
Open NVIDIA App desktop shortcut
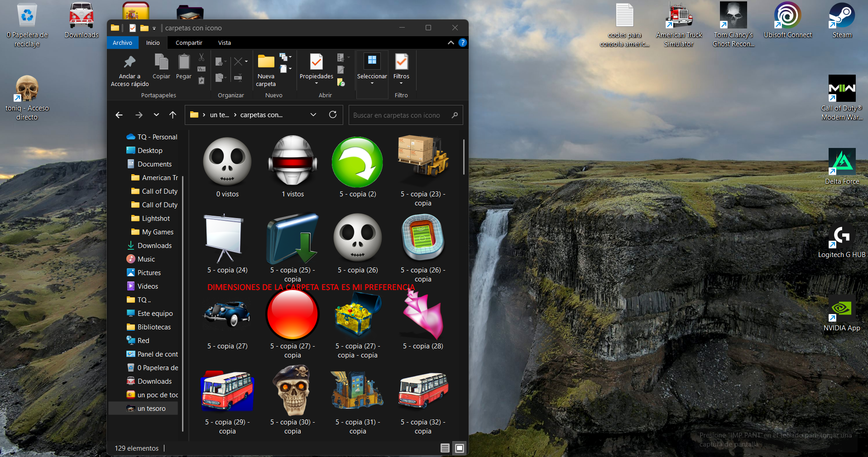(x=842, y=314)
